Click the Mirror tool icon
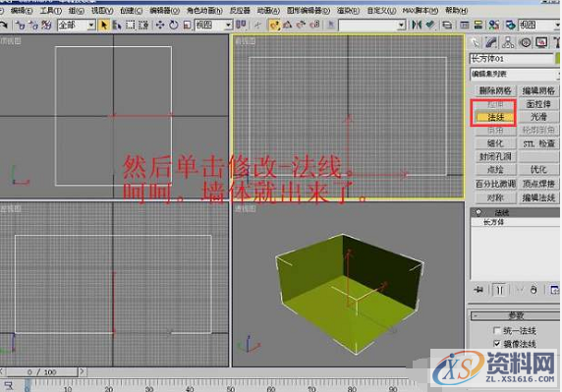This screenshot has height=392, width=562. point(417,25)
